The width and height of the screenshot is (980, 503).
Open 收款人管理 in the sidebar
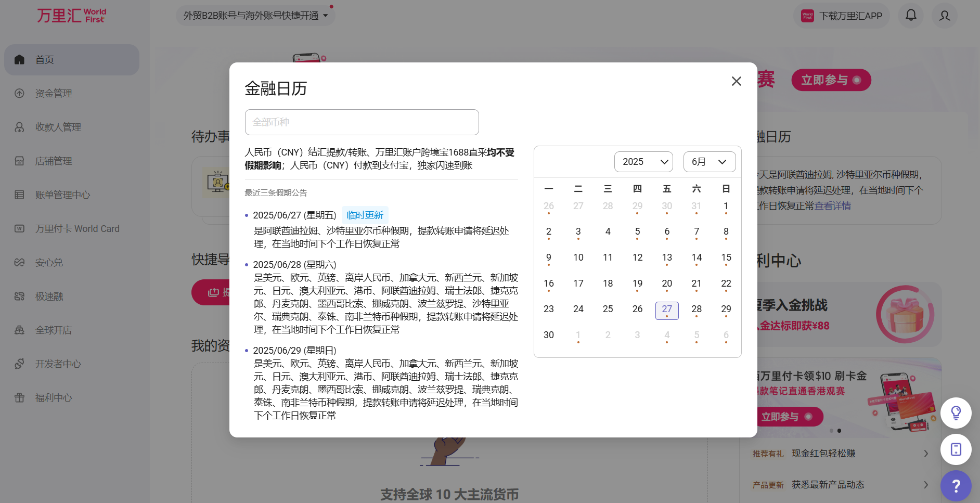pos(58,127)
